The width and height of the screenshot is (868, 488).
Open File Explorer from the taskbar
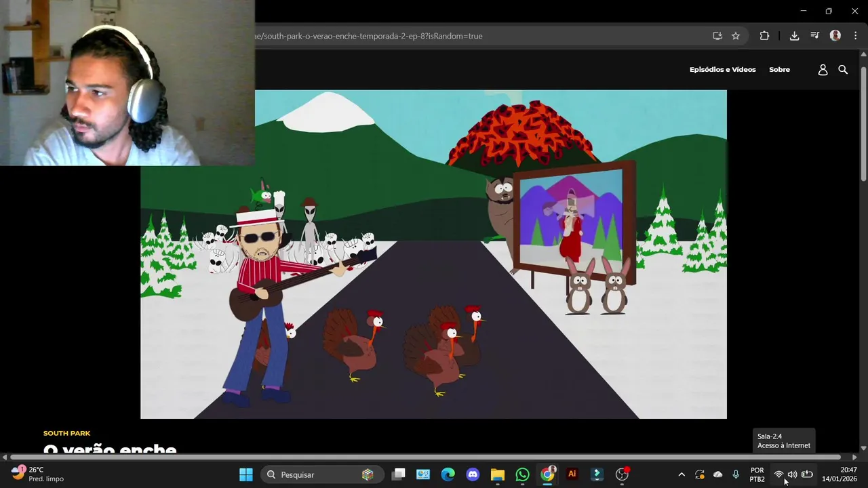click(498, 474)
